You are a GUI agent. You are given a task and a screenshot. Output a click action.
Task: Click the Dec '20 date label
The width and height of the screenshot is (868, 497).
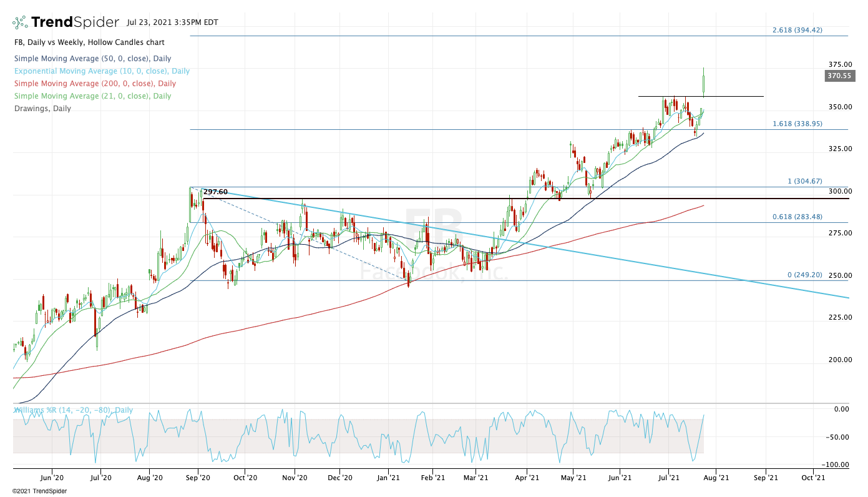tap(340, 478)
